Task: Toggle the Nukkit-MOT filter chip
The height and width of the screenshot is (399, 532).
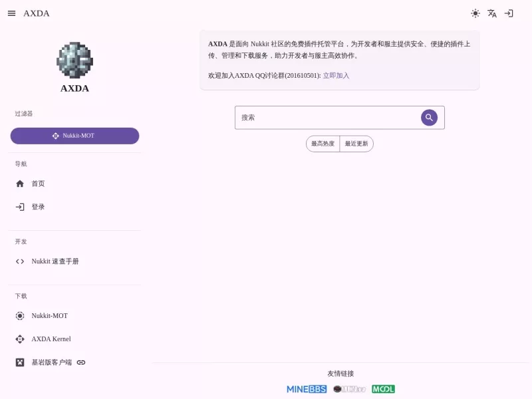Action: point(74,136)
